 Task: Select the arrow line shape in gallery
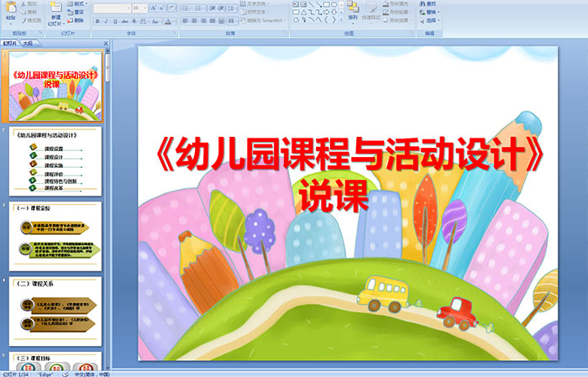click(x=319, y=4)
